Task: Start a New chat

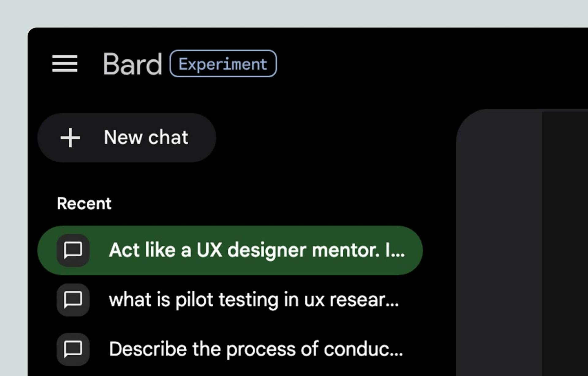Action: point(146,137)
